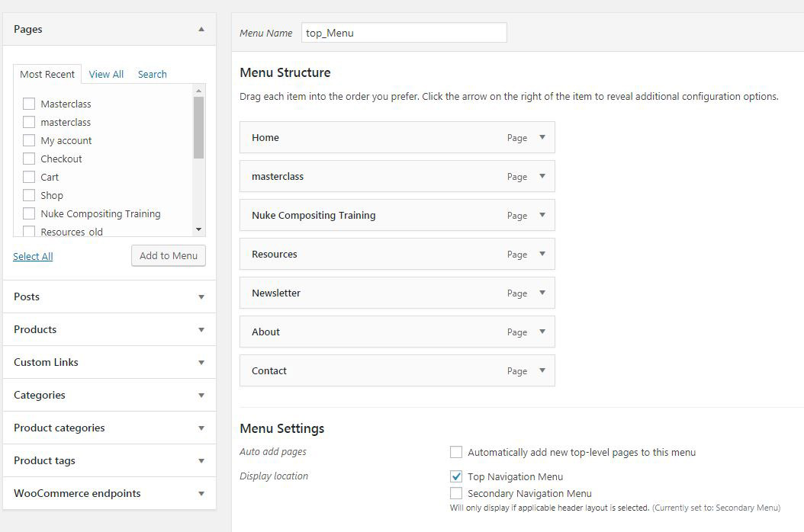The width and height of the screenshot is (804, 532).
Task: Collapse the Pages panel arrow
Action: [201, 29]
